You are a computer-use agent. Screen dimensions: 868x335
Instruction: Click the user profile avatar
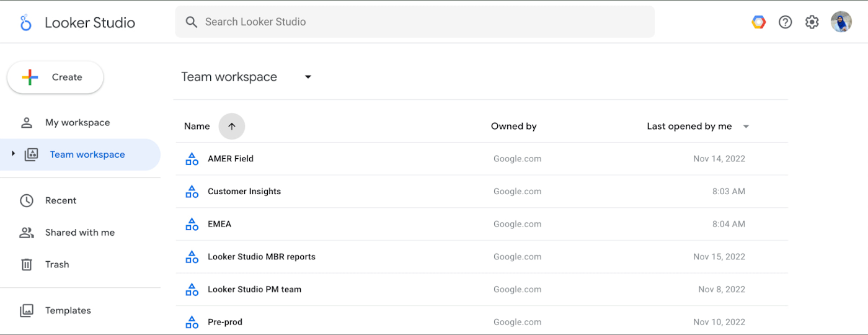[841, 22]
